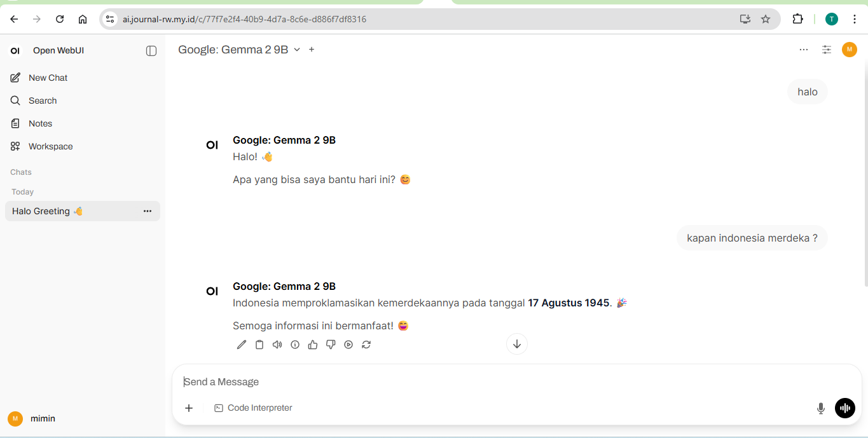Click the edit pencil icon under response

point(242,345)
